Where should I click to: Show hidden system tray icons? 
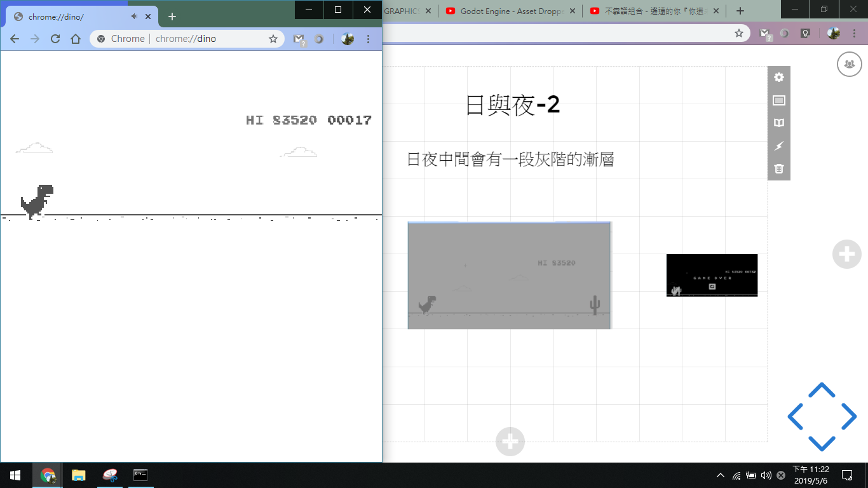(720, 475)
